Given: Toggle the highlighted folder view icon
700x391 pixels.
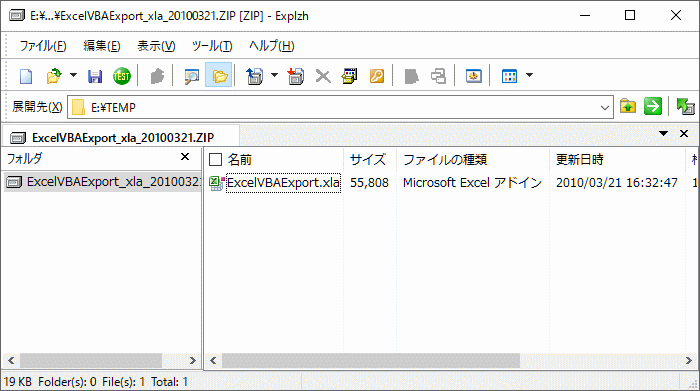Looking at the screenshot, I should pos(219,75).
